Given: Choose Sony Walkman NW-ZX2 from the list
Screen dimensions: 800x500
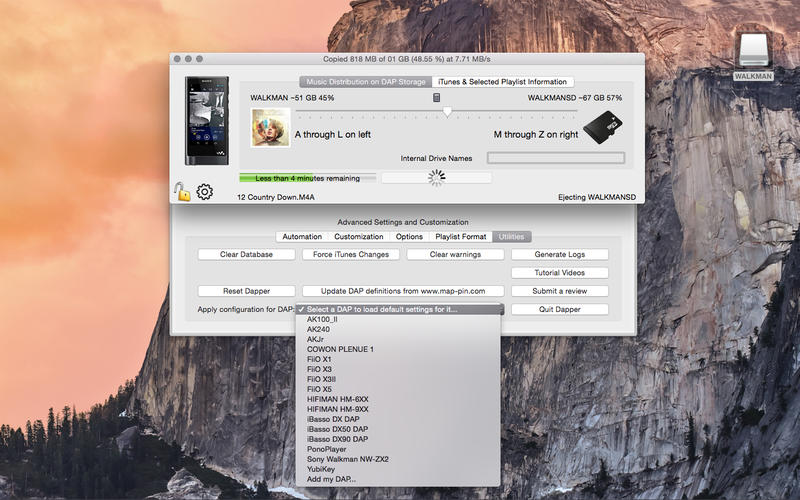Looking at the screenshot, I should tap(398, 459).
